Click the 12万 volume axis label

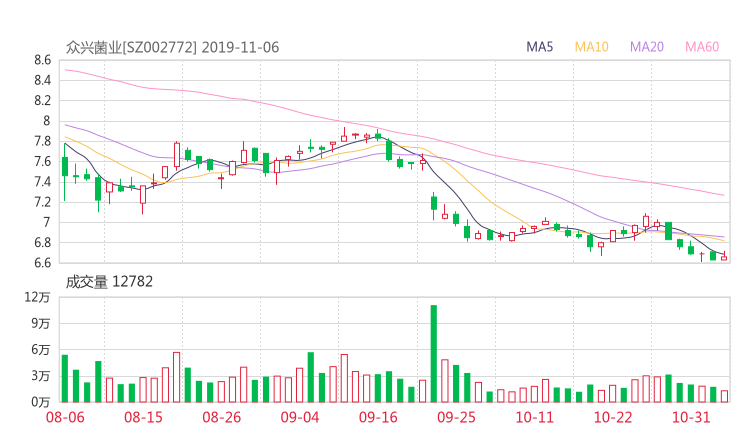pyautogui.click(x=37, y=297)
